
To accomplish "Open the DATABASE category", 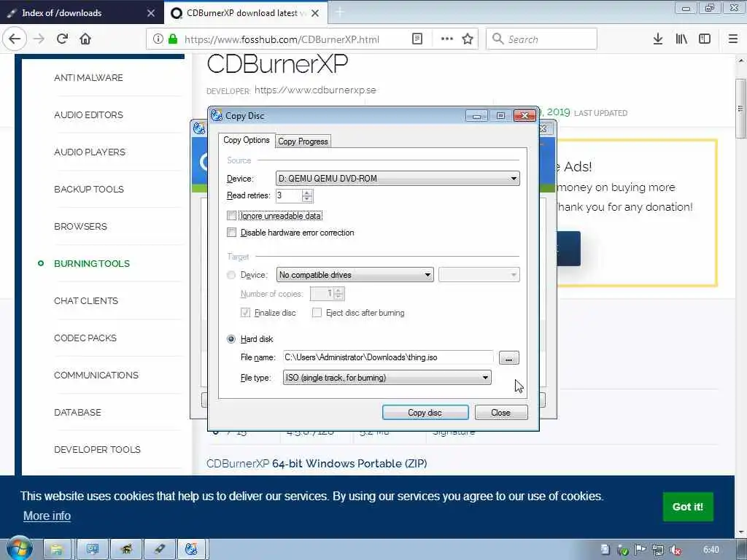I will pos(77,413).
